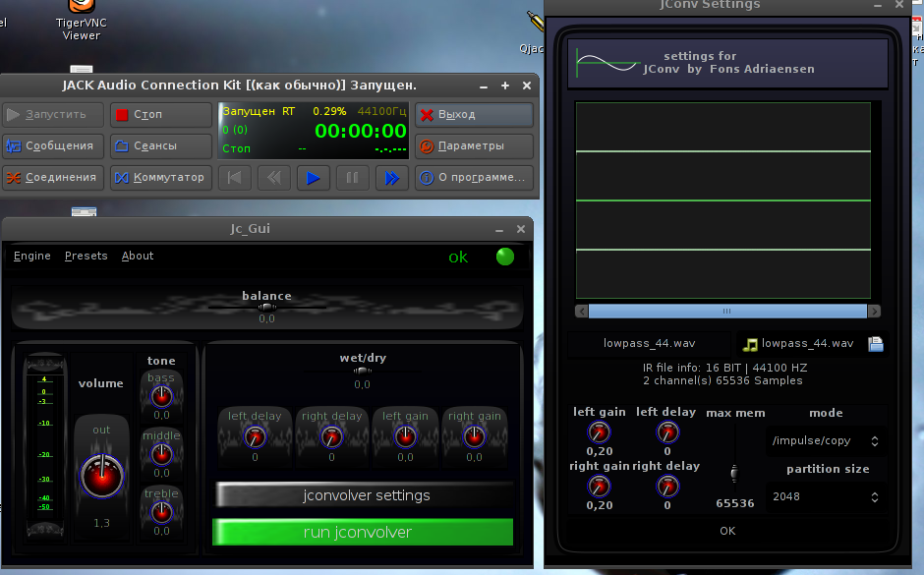Click the balance slider handle

pos(266,307)
